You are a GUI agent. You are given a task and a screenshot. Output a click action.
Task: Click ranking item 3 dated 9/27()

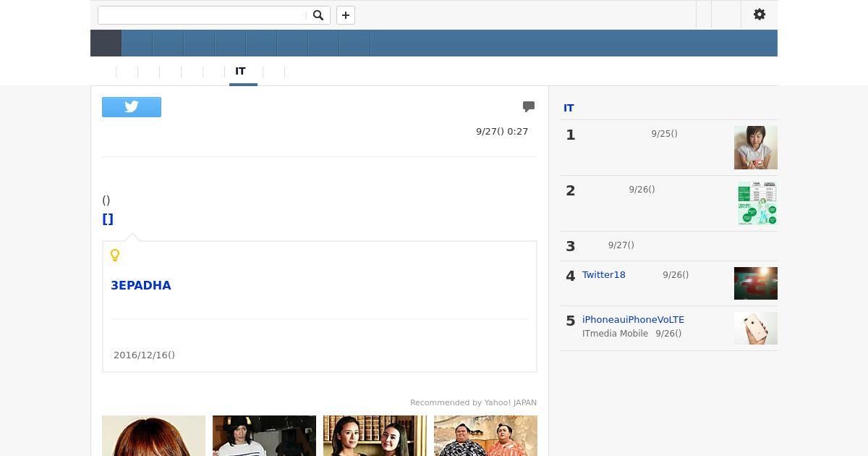669,246
